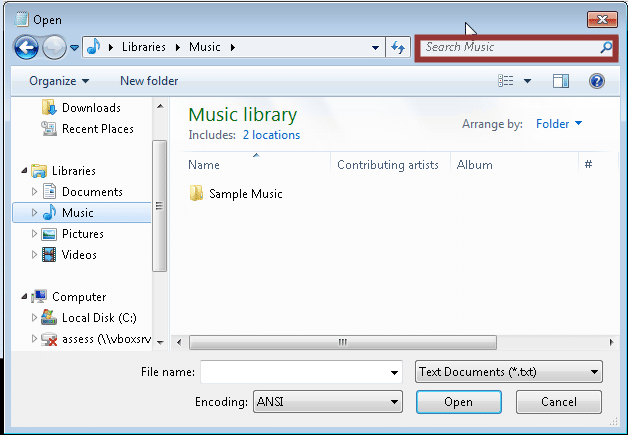Click the 2 locations link
Viewport: 628px width, 435px height.
[270, 135]
